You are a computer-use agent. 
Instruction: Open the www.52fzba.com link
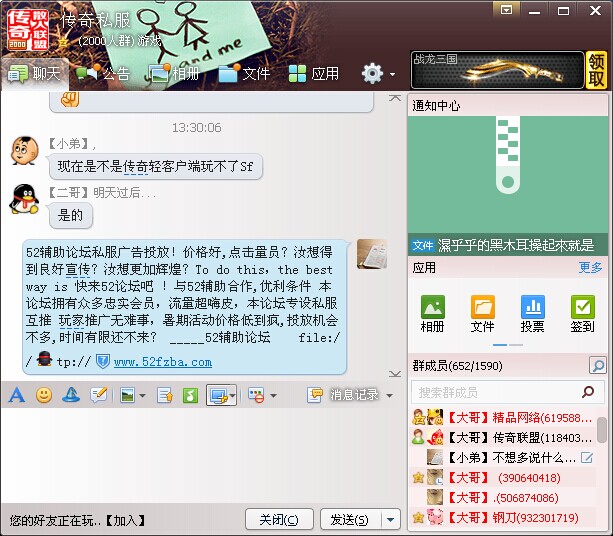tap(163, 362)
